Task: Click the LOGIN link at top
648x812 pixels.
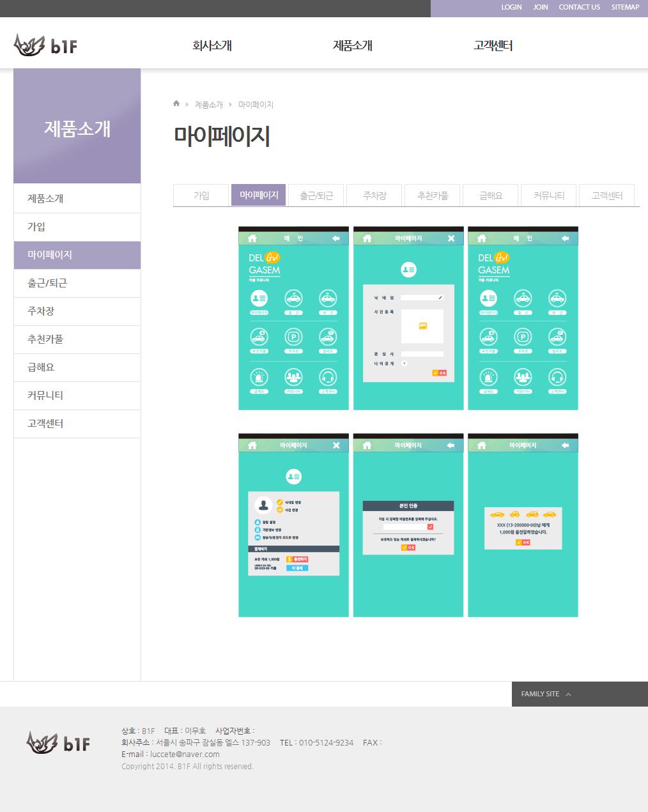Action: [511, 7]
